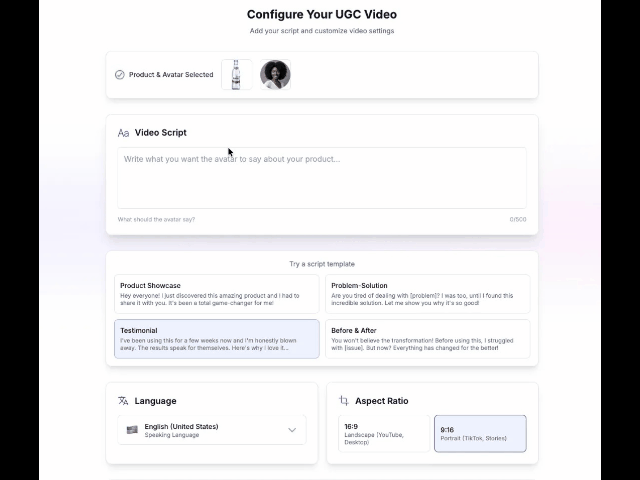Click the crop icon beside Aspect Ratio
This screenshot has width=640, height=480.
click(344, 401)
